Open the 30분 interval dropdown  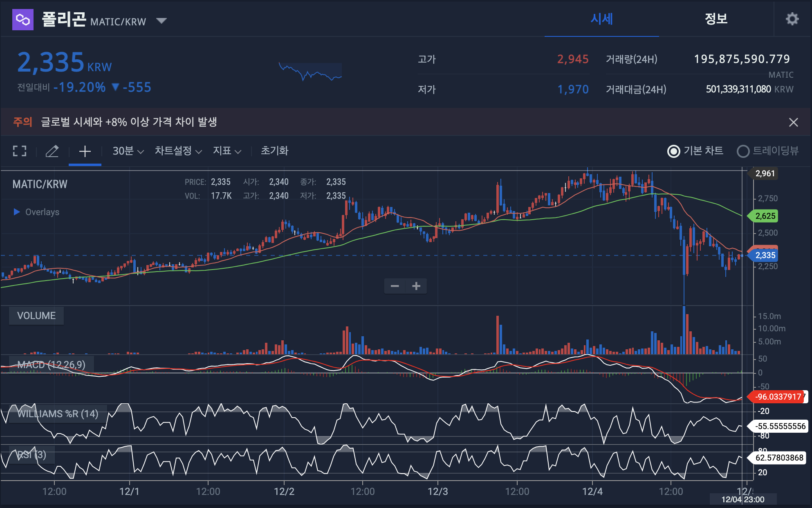(x=128, y=151)
